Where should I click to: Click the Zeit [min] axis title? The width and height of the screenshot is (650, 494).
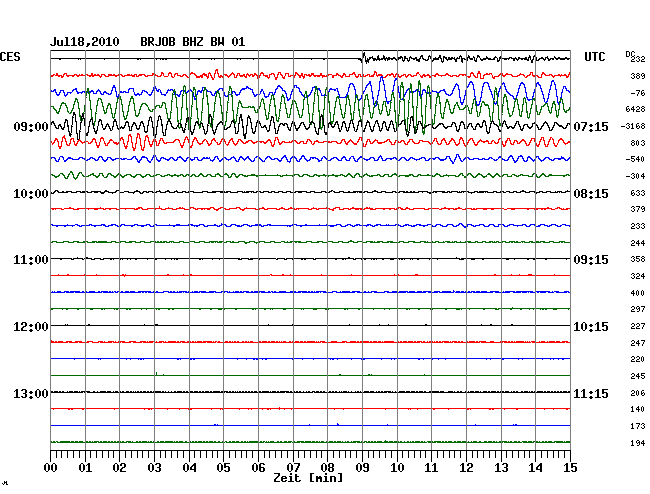(x=308, y=478)
